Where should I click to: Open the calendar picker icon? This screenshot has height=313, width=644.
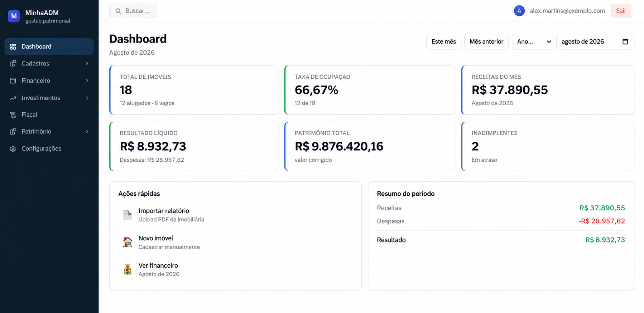625,41
